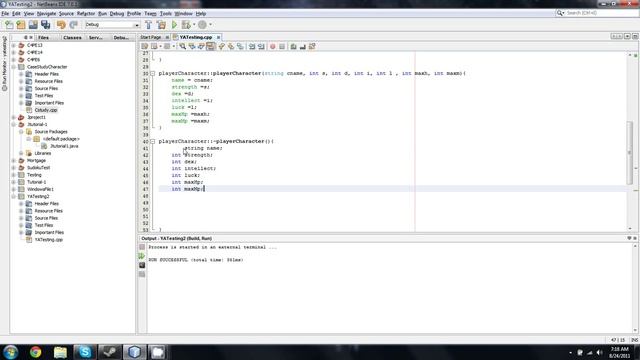Collapse the CaseStudyCharacter project node
640x360 pixels.
click(x=13, y=67)
